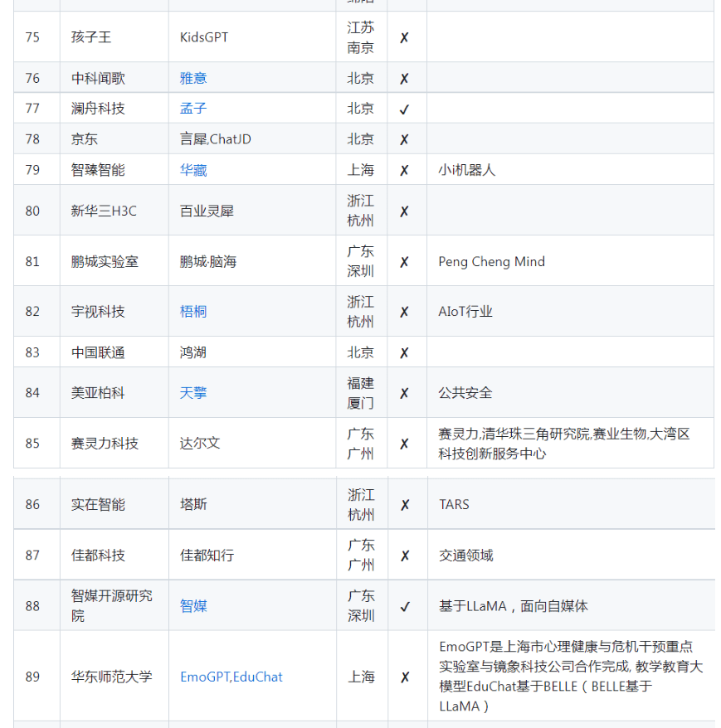Open the 孟子 link for 澜舟科技
The width and height of the screenshot is (721, 728).
click(193, 109)
